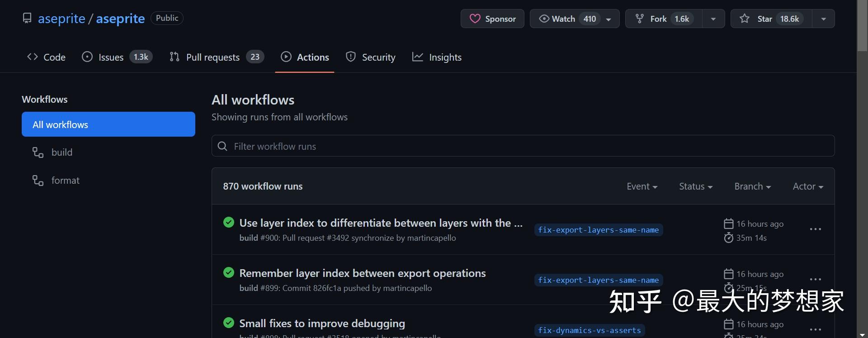Switch to the Code tab

pyautogui.click(x=46, y=57)
